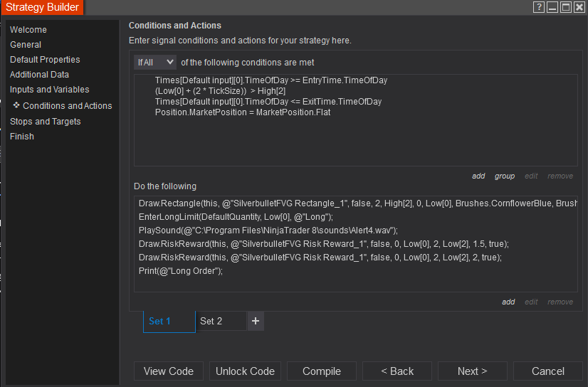Open the Welcome page in sidebar
Viewport: 588px width, 387px height.
tap(28, 30)
